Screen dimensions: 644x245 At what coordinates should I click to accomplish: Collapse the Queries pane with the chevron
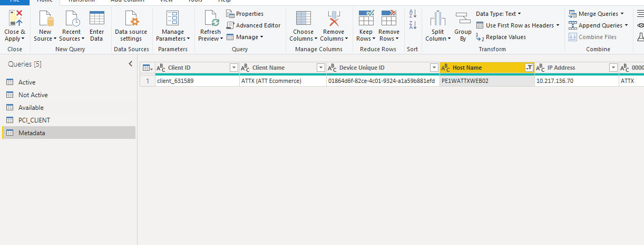(x=131, y=64)
